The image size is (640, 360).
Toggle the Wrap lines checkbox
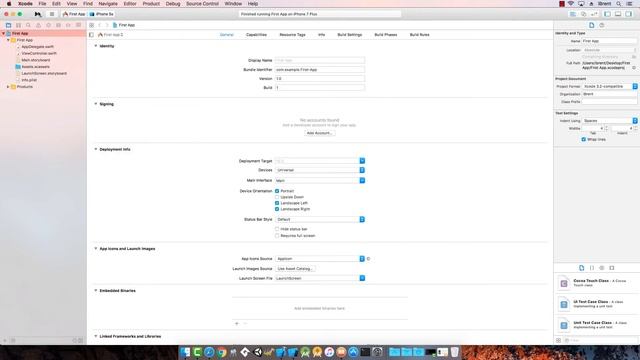(584, 140)
